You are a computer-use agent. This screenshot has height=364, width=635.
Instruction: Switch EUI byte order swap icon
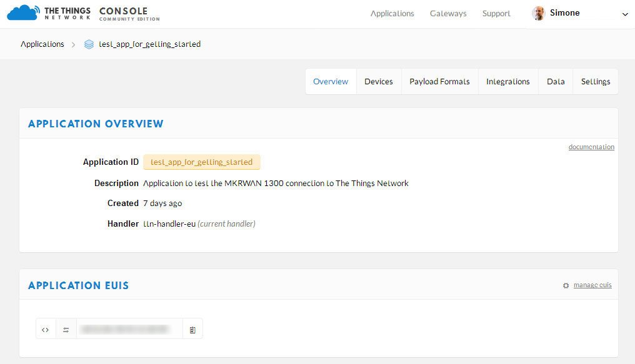(x=66, y=330)
